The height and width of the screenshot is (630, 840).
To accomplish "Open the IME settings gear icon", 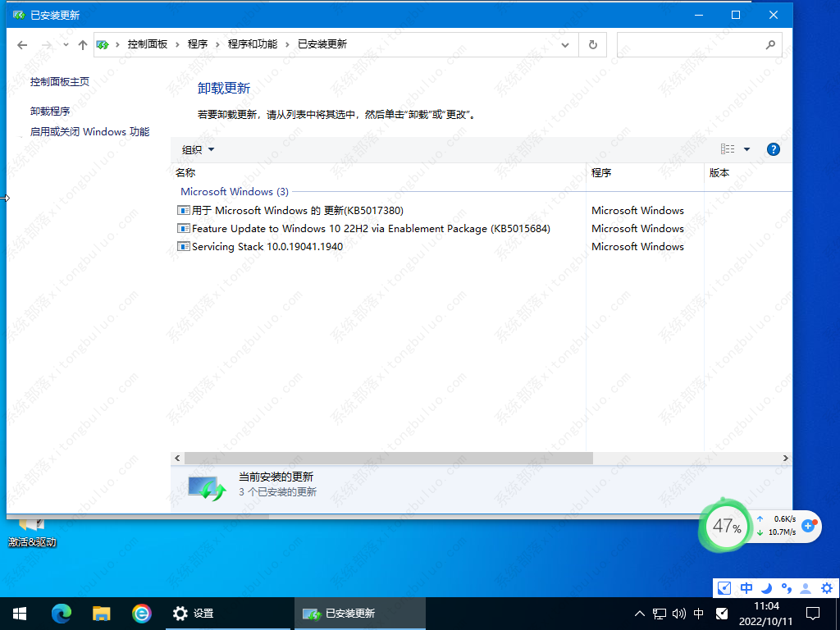I will (x=827, y=588).
